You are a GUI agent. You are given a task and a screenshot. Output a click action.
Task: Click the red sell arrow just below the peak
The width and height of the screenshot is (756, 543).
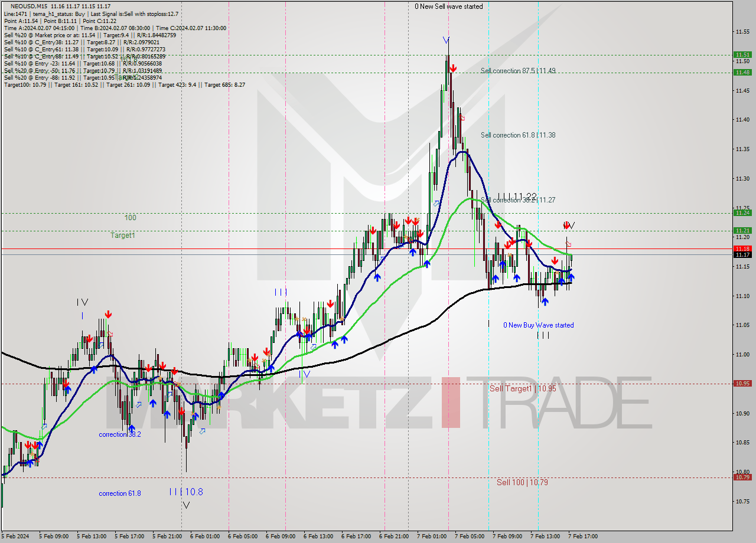[x=452, y=68]
